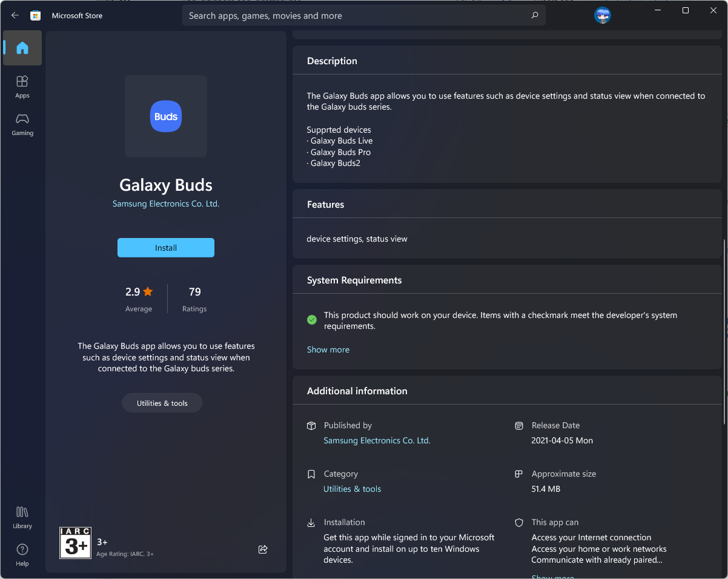Install the Galaxy Buds app
The height and width of the screenshot is (579, 728).
click(166, 248)
